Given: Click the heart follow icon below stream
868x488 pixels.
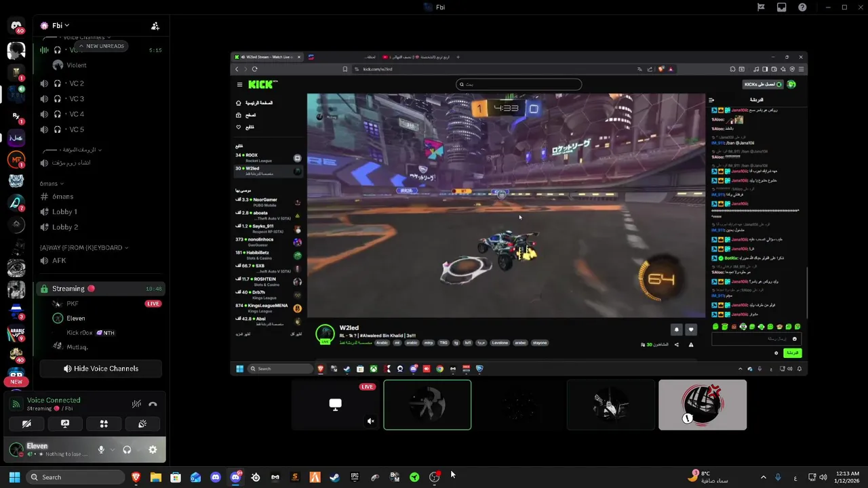Looking at the screenshot, I should (x=691, y=330).
